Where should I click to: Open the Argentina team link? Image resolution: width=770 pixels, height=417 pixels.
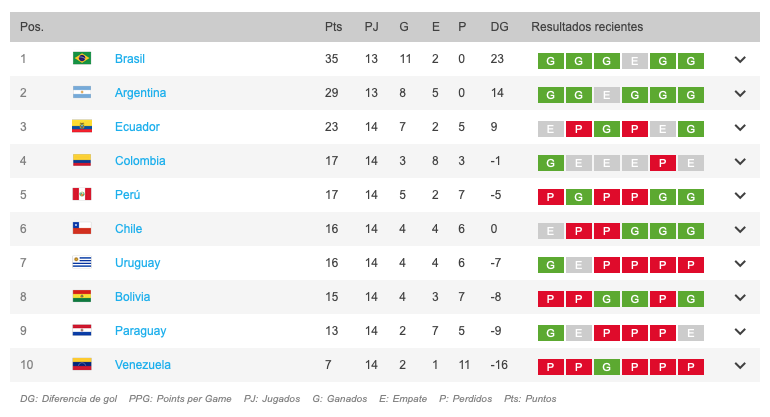(140, 93)
